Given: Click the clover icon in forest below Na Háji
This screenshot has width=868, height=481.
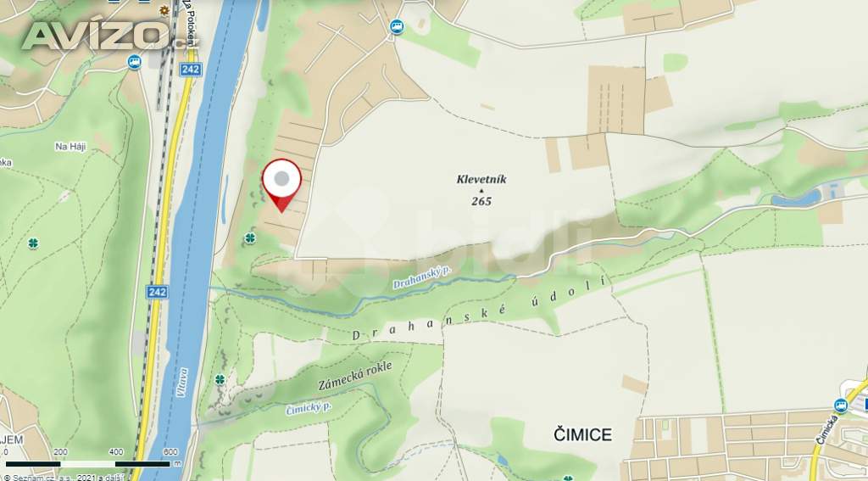Looking at the screenshot, I should (33, 243).
